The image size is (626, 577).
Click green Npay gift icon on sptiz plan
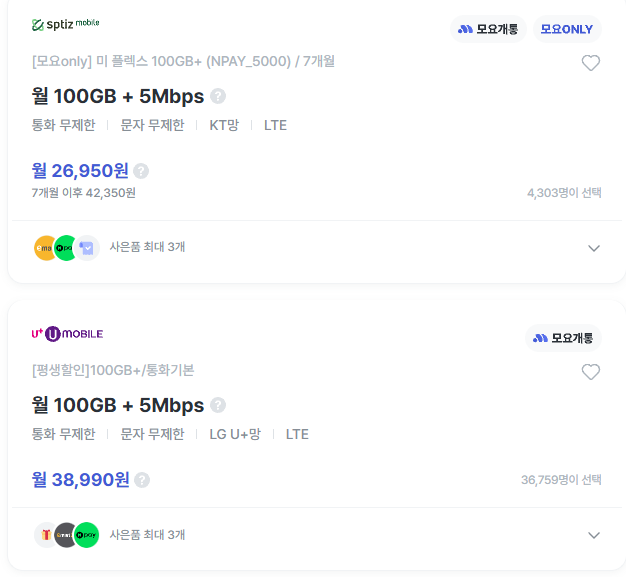coord(65,248)
